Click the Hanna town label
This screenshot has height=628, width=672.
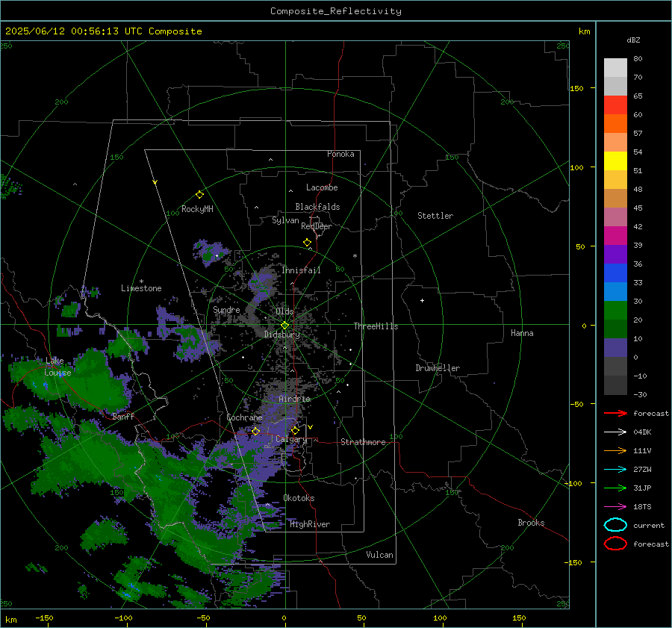[522, 333]
